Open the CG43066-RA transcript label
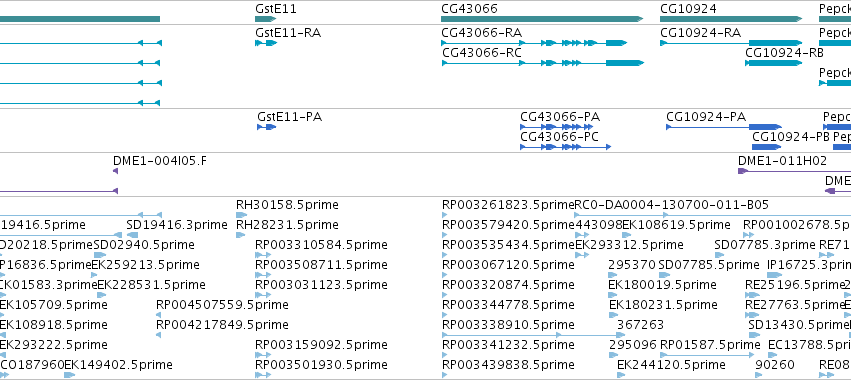 click(482, 33)
